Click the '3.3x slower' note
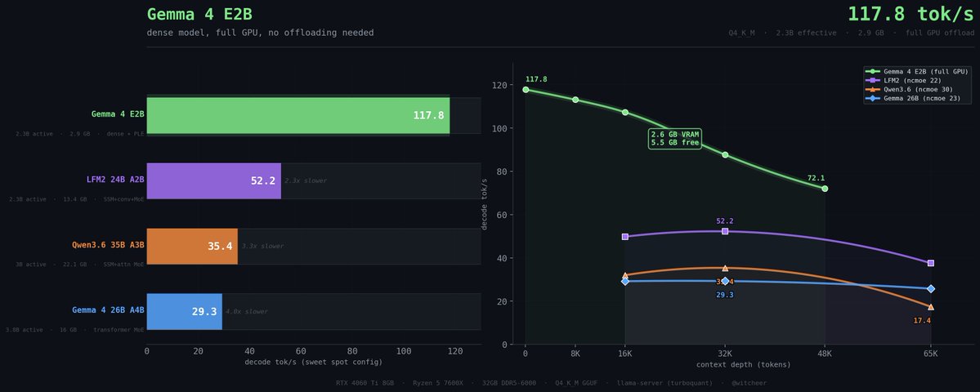 pyautogui.click(x=262, y=247)
